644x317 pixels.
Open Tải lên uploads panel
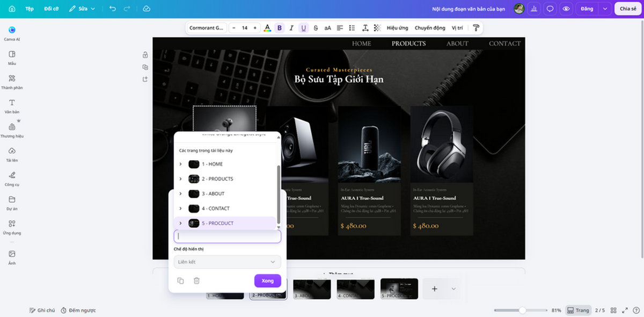pyautogui.click(x=12, y=154)
